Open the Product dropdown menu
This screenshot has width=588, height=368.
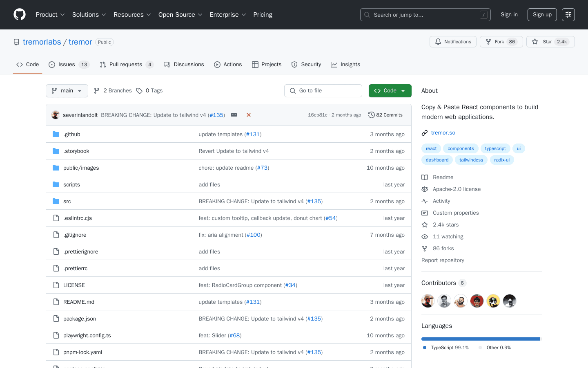(x=50, y=15)
